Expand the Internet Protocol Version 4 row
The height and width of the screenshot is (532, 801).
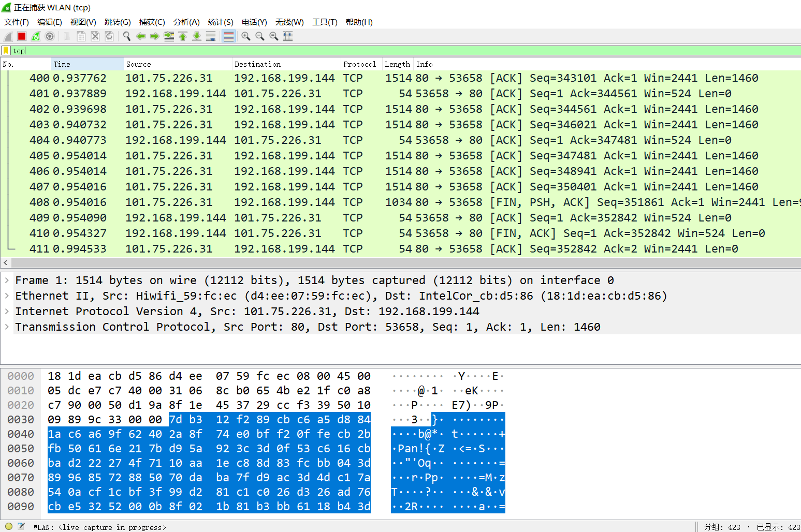(x=7, y=311)
